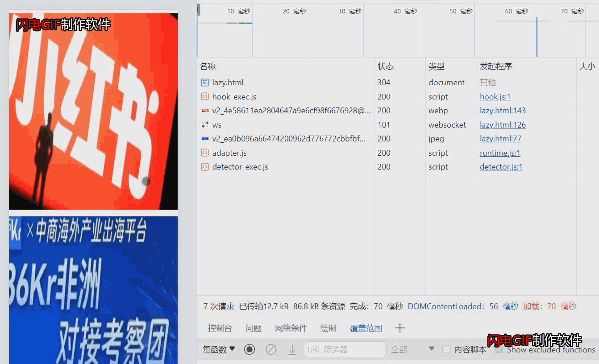Click the 加载: 70 毫秒 status text

[550, 306]
